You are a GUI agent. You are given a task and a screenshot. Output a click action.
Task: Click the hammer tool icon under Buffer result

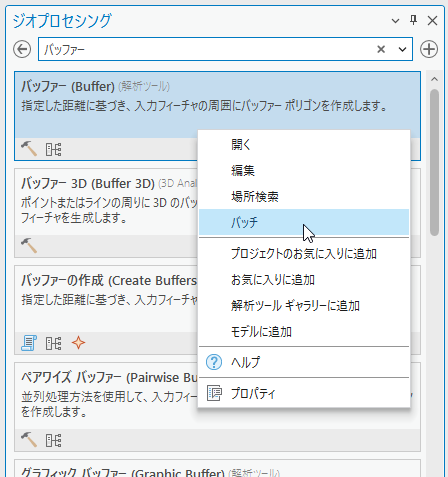point(29,149)
